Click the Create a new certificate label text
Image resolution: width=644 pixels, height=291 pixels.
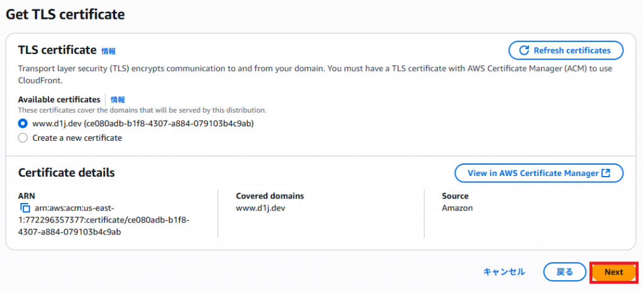(77, 138)
